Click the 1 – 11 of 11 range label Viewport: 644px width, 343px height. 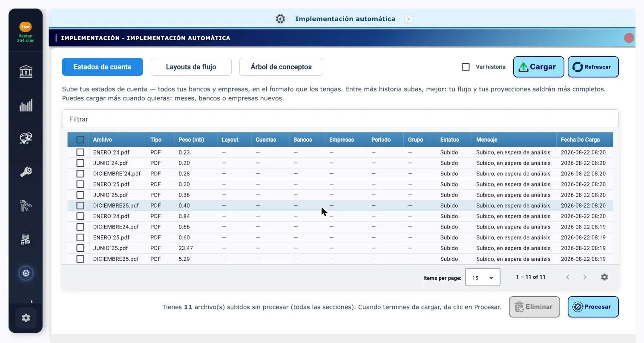(530, 277)
